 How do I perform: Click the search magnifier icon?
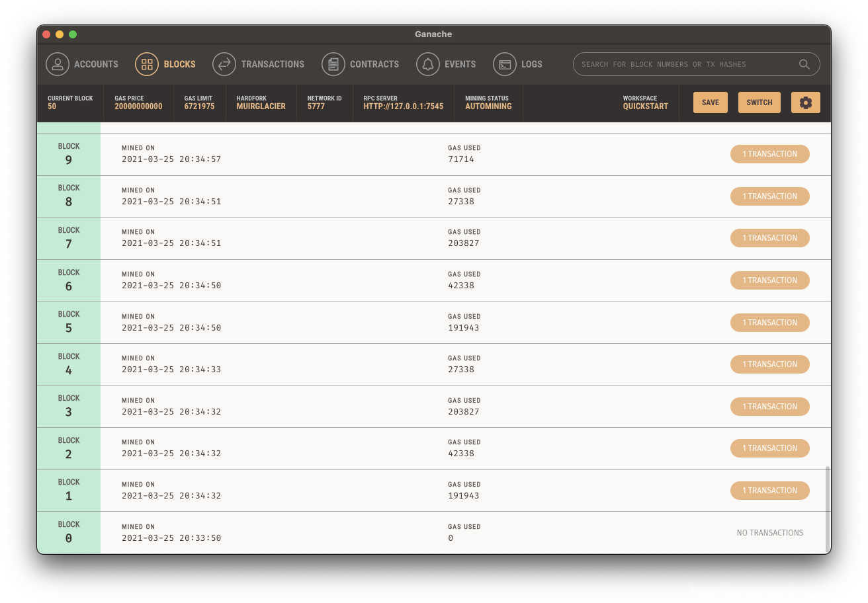click(x=804, y=64)
